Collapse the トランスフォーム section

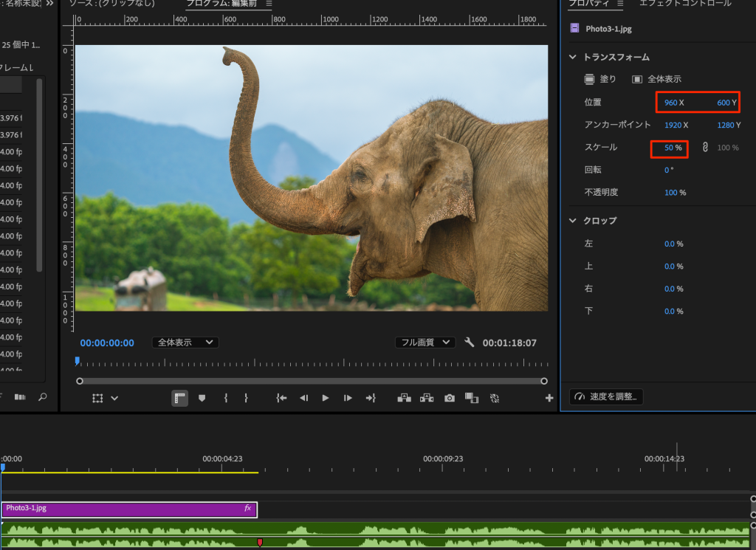[x=573, y=57]
